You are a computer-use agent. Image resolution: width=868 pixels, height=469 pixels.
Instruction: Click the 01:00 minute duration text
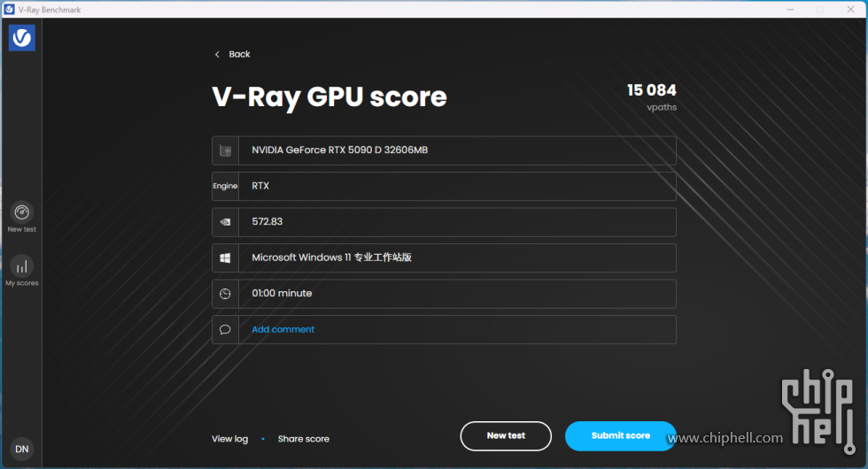(282, 293)
